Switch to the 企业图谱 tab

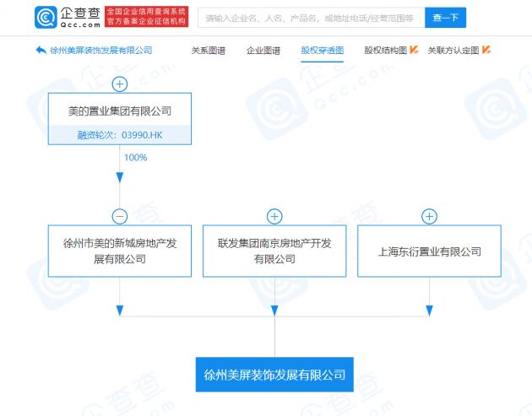point(263,51)
